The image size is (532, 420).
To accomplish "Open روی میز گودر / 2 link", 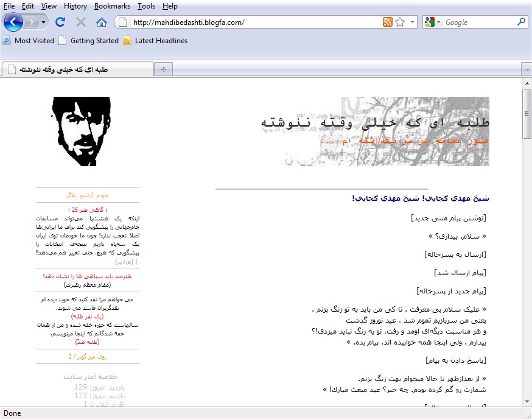I will tap(88, 357).
